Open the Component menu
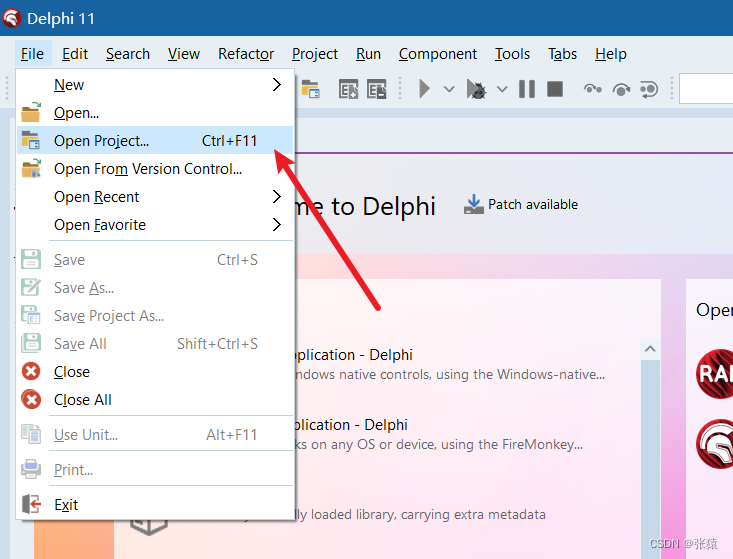733x559 pixels. pos(438,54)
